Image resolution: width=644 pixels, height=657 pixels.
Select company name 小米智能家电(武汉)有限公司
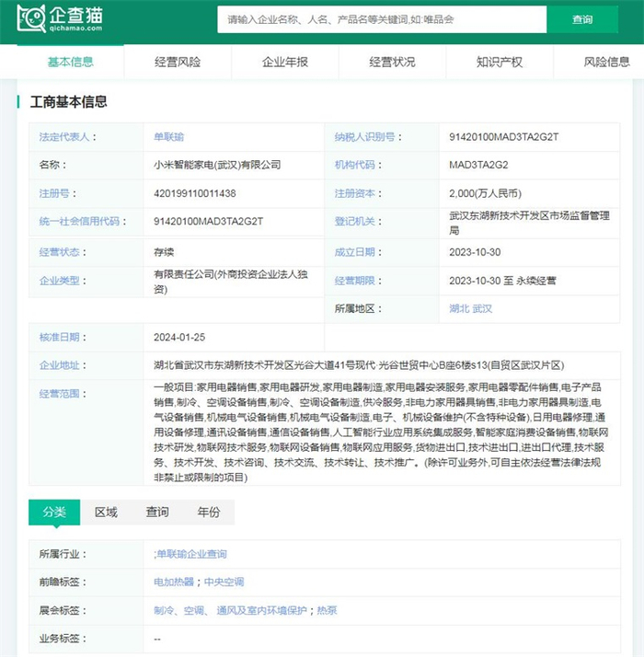pyautogui.click(x=217, y=165)
